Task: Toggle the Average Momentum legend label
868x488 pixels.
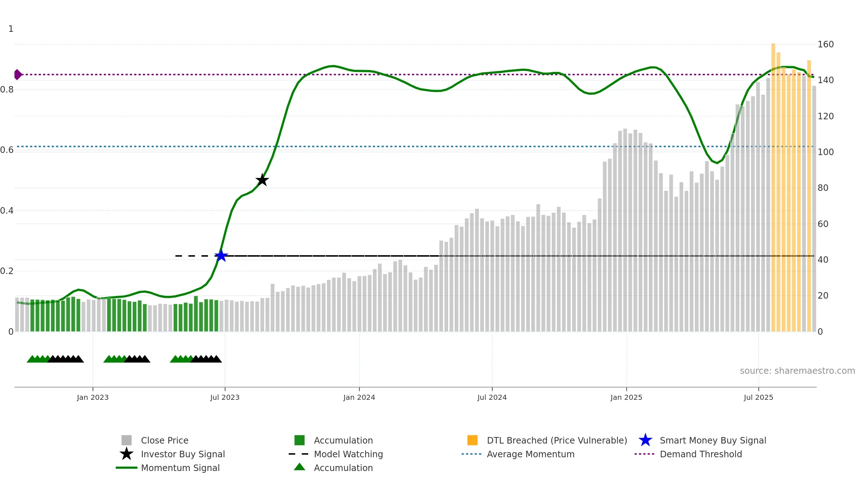Action: [x=531, y=454]
